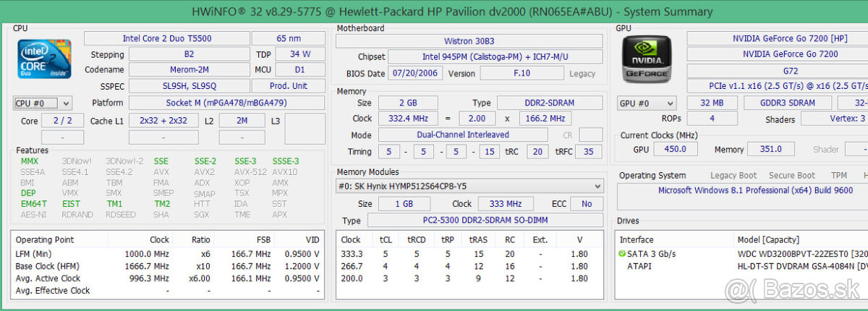Click the F.10 BIOS version field
Screen dimensions: 868x311
(x=522, y=74)
